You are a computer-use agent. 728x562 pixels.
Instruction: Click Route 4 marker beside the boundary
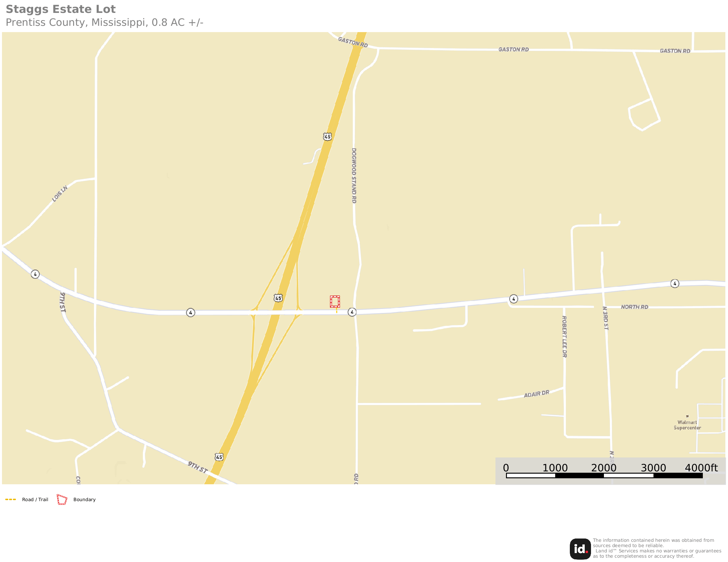(x=352, y=312)
